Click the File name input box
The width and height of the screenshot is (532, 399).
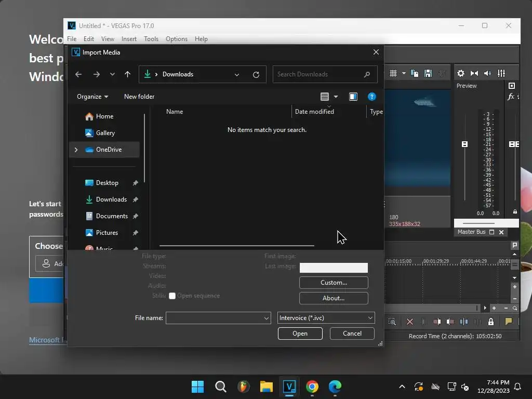[x=215, y=318]
